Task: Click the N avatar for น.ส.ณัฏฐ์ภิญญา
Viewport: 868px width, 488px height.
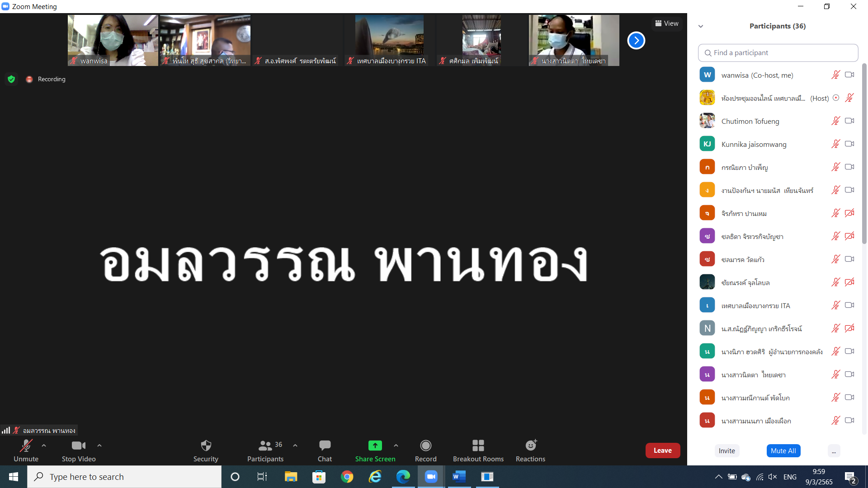Action: pos(707,328)
